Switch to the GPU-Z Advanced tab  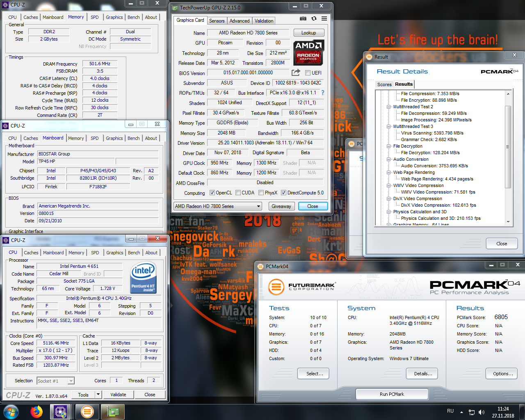[240, 21]
